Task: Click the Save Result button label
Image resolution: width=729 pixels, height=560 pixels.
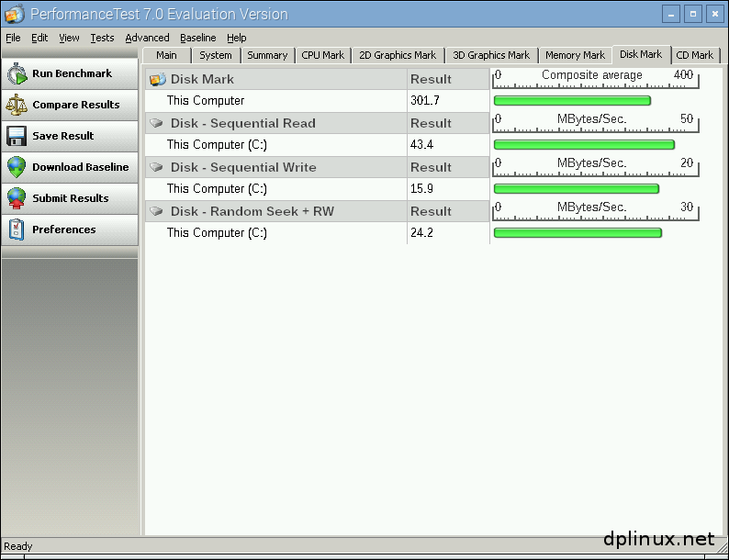Action: point(63,136)
